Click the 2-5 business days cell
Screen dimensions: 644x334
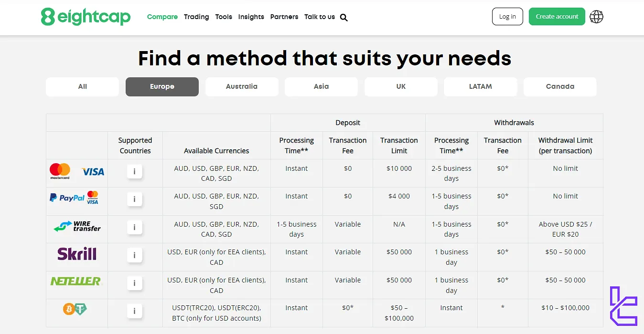coord(451,173)
